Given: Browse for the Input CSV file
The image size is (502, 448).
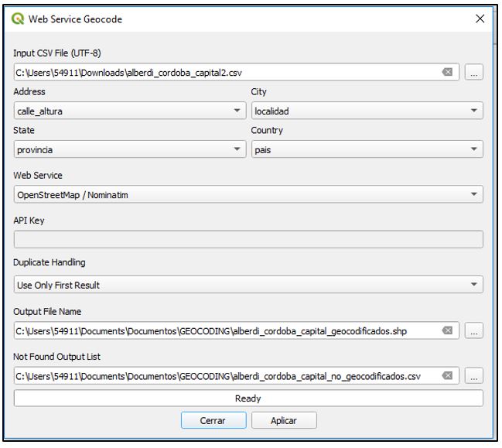Looking at the screenshot, I should point(474,72).
